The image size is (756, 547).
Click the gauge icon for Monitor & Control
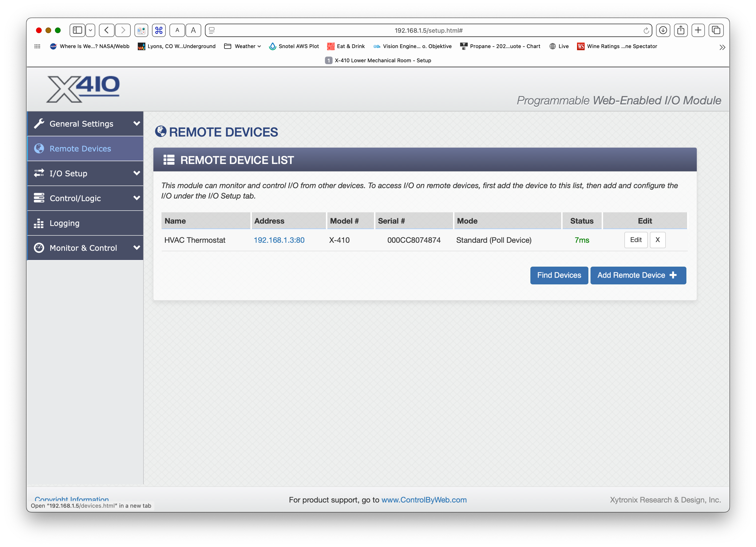(x=39, y=248)
